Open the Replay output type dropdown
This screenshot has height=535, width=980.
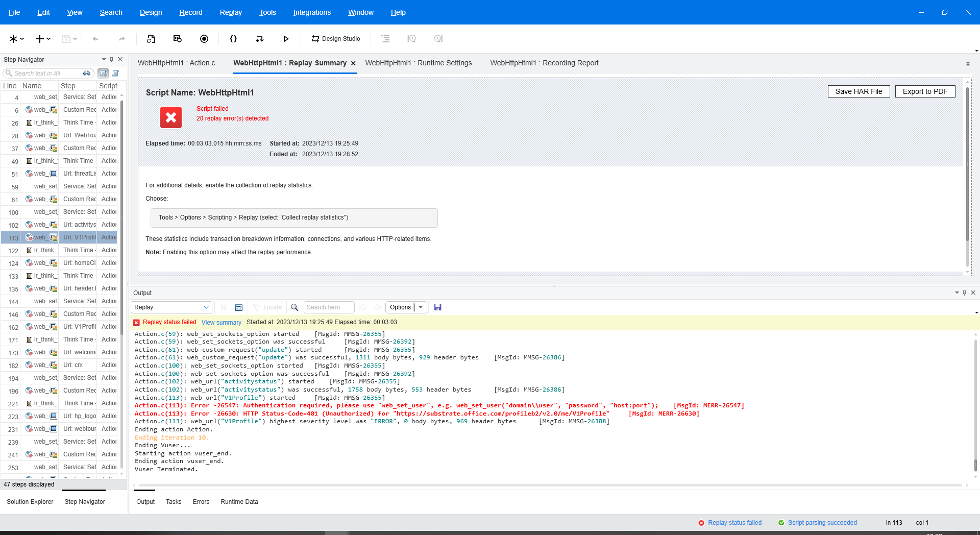[x=171, y=307]
